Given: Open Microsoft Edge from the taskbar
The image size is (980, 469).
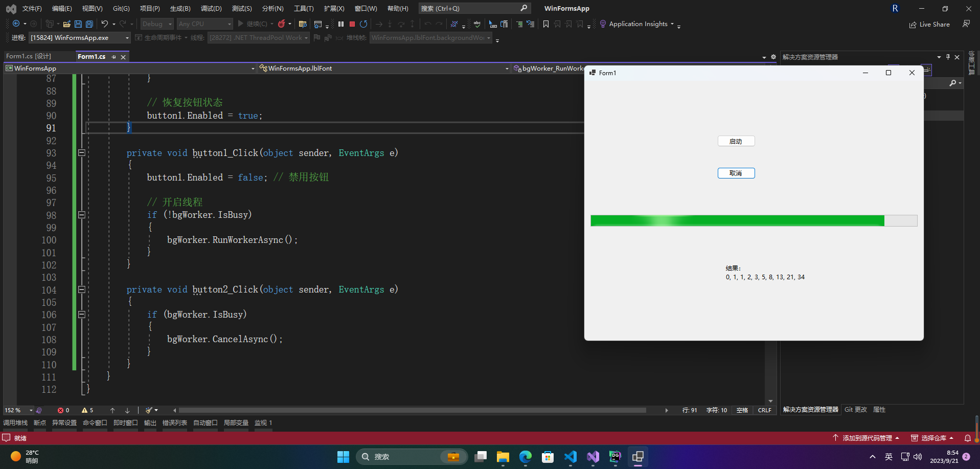Looking at the screenshot, I should coord(525,457).
